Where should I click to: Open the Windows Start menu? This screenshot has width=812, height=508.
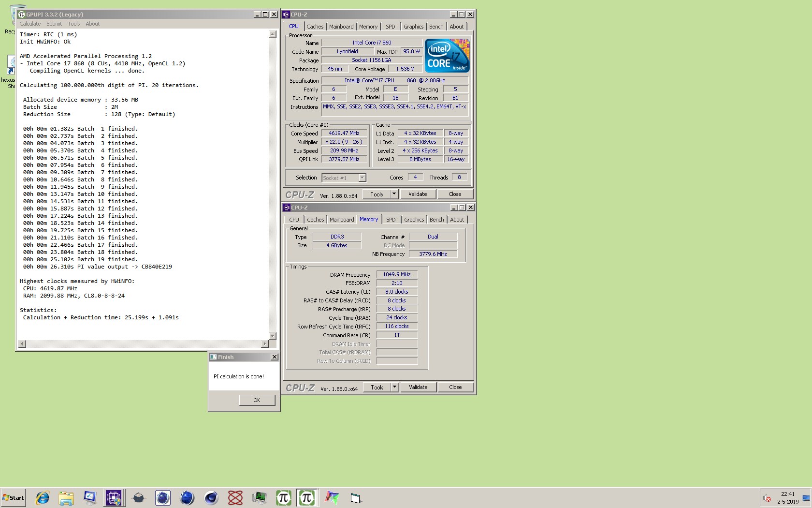coord(14,497)
